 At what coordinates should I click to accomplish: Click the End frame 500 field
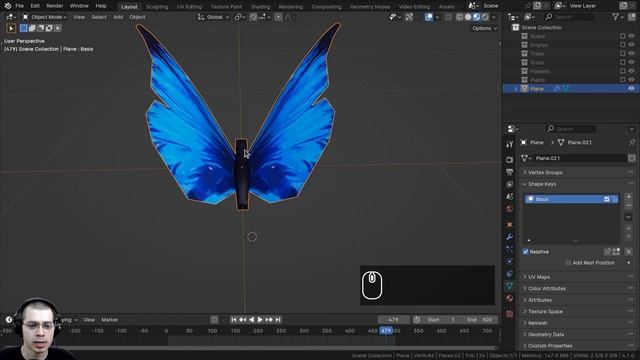point(480,320)
